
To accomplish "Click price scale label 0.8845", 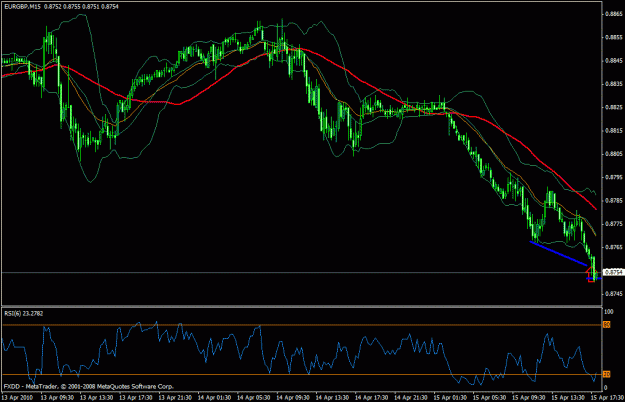I will click(614, 61).
